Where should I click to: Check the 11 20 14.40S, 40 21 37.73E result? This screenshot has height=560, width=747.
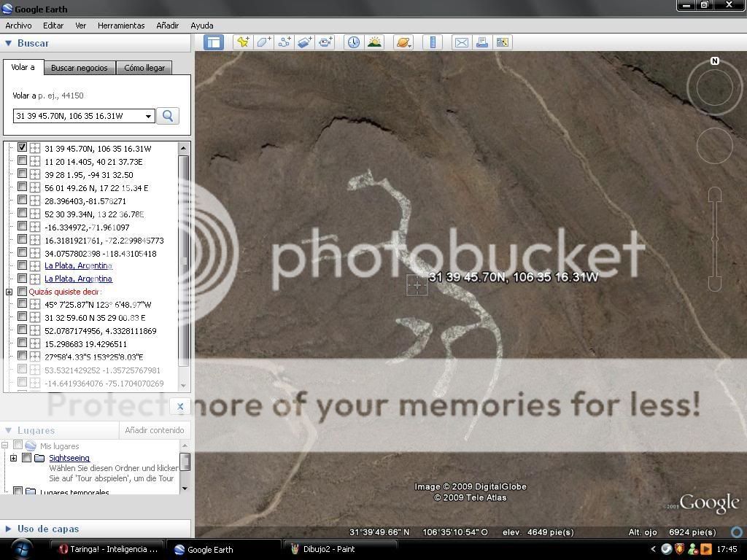22,160
